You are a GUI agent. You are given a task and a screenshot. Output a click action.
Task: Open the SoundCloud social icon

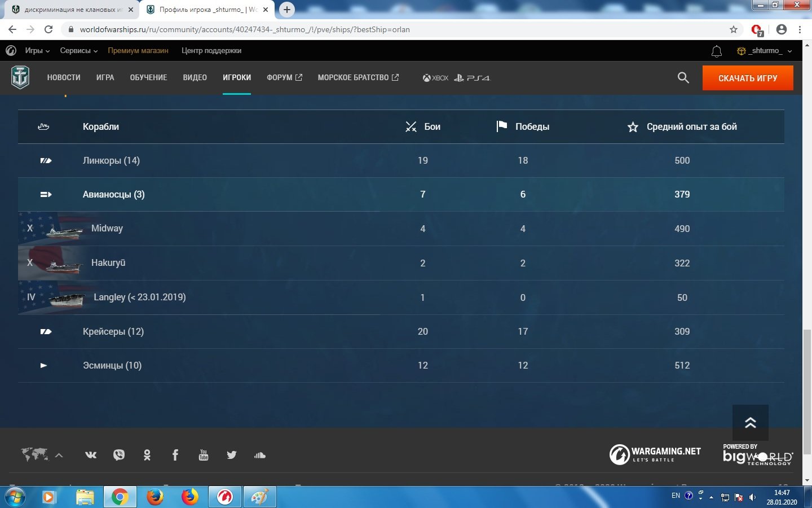[x=259, y=455]
